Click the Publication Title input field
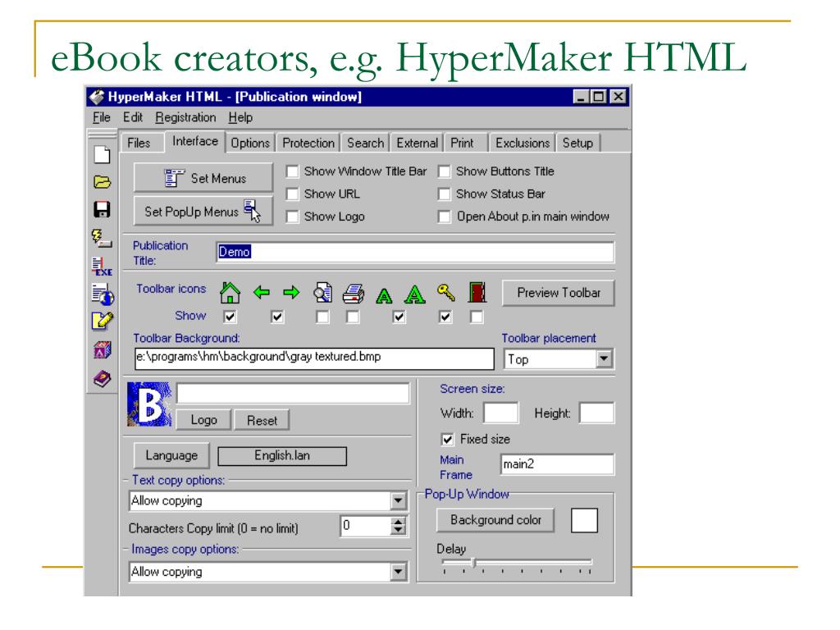 point(415,252)
